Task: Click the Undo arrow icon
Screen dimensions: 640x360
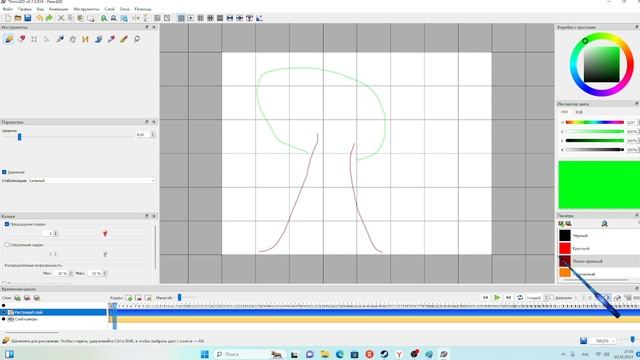Action: 39,18
